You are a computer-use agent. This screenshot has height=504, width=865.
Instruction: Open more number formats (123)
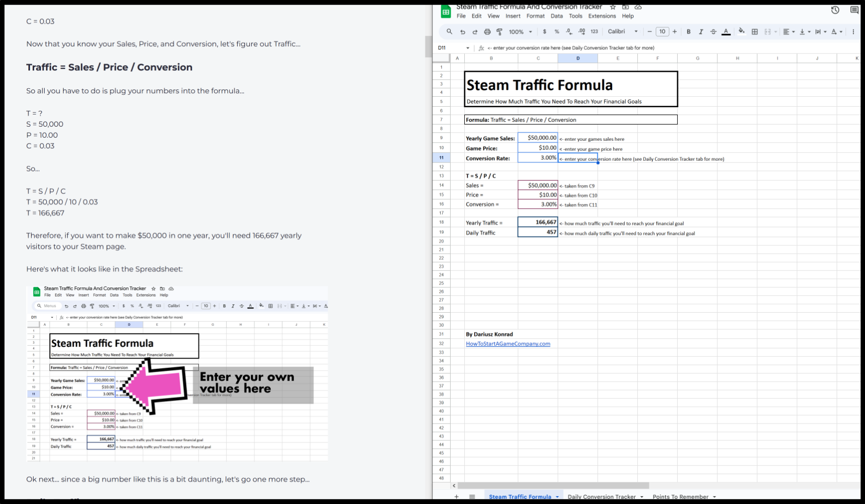pyautogui.click(x=594, y=32)
